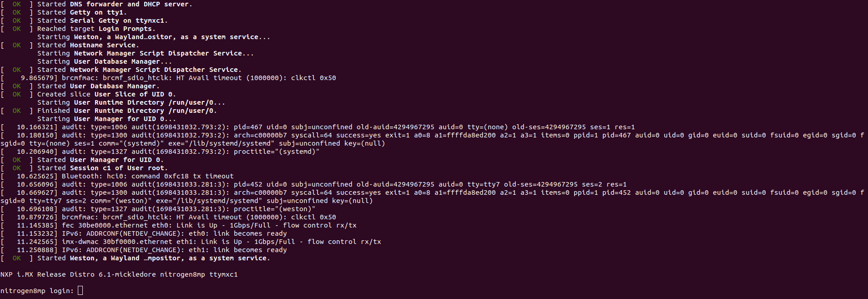The width and height of the screenshot is (868, 299).
Task: Click the "Started Serial Getty on ttymxc1" line
Action: [102, 20]
